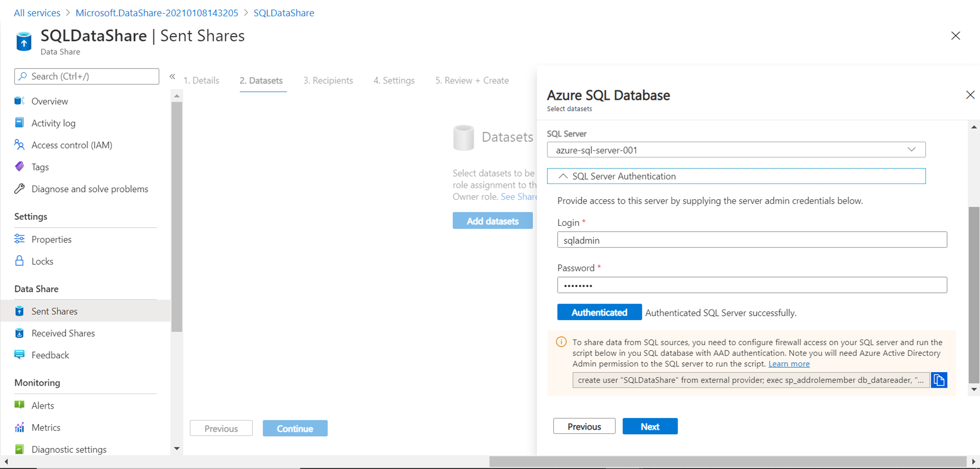This screenshot has height=469, width=980.
Task: Open Activity log icon in sidebar
Action: click(x=20, y=122)
